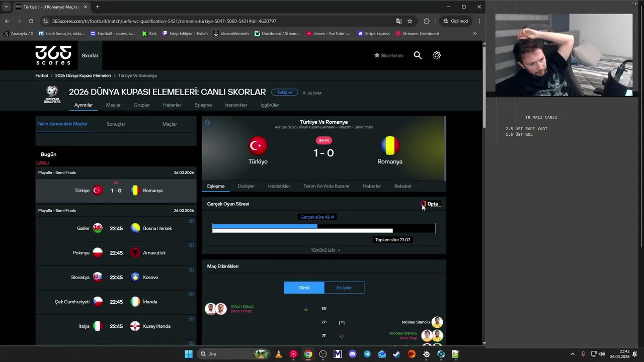Open the Takım Art Arda Kazanır tab
The image size is (644, 362).
[x=327, y=186]
